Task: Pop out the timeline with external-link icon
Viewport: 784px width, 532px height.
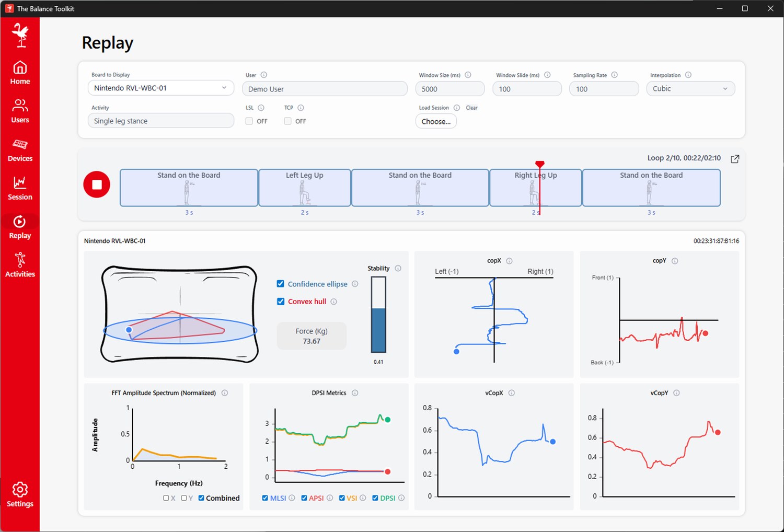Action: point(735,159)
